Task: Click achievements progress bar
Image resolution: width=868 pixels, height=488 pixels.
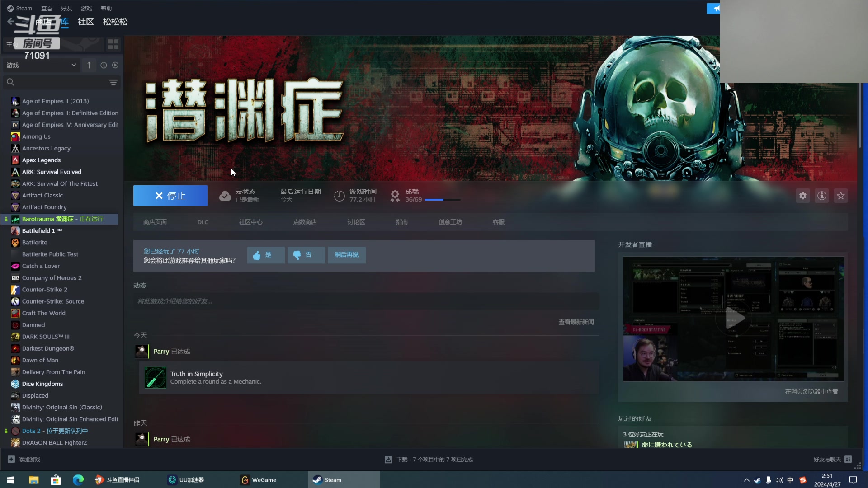Action: pyautogui.click(x=442, y=200)
